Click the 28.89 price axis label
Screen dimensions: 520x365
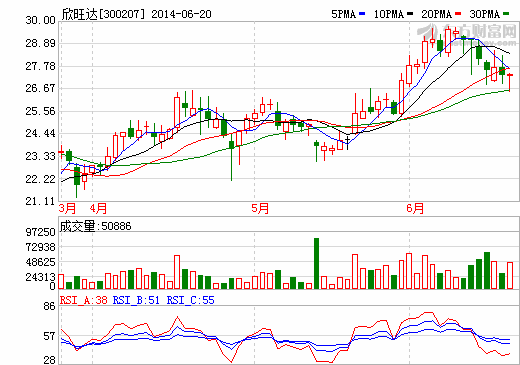coord(40,43)
